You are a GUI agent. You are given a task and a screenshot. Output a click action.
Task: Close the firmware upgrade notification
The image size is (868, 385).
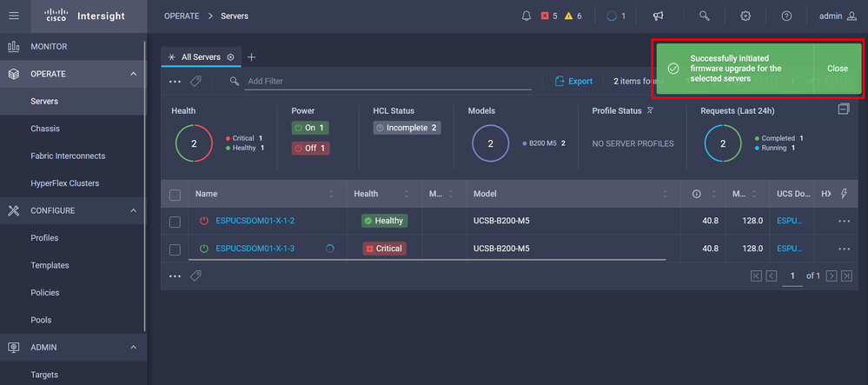838,69
